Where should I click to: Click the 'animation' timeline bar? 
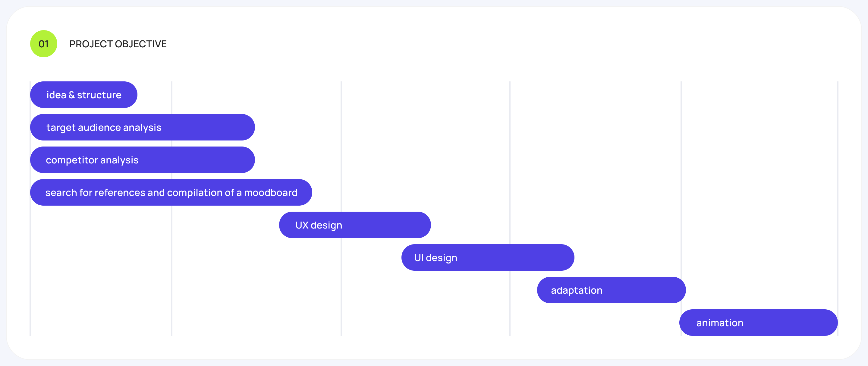click(758, 323)
